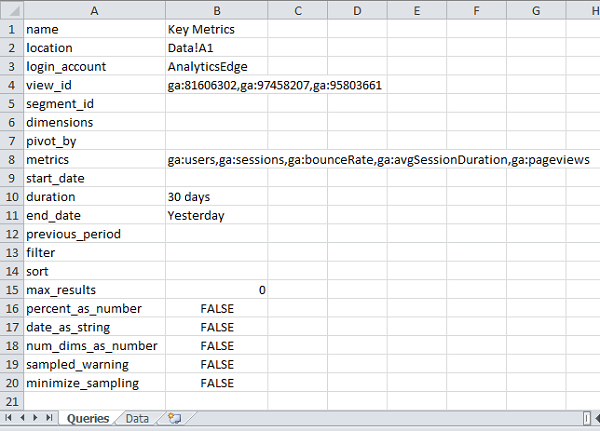This screenshot has width=600, height=431.
Task: Select column D header
Action: click(x=357, y=10)
